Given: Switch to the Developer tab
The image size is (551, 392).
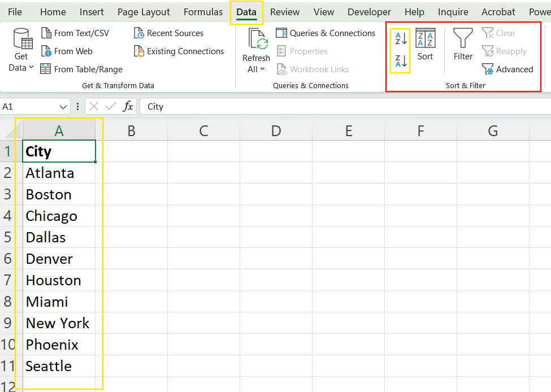Looking at the screenshot, I should [369, 12].
